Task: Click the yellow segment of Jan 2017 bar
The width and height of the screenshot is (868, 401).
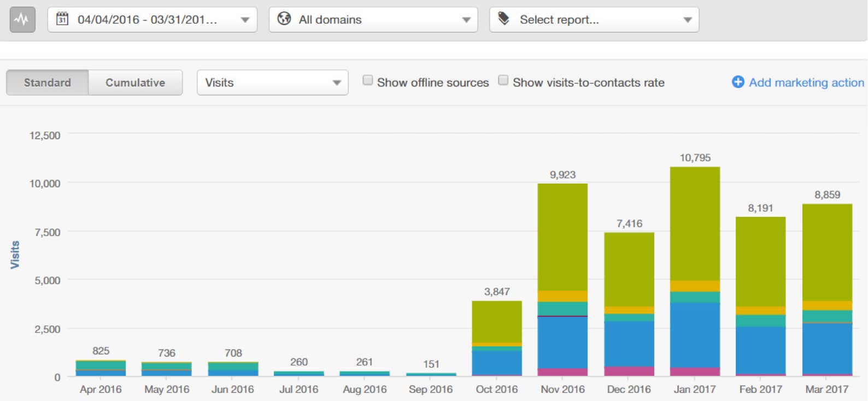Action: pos(695,286)
